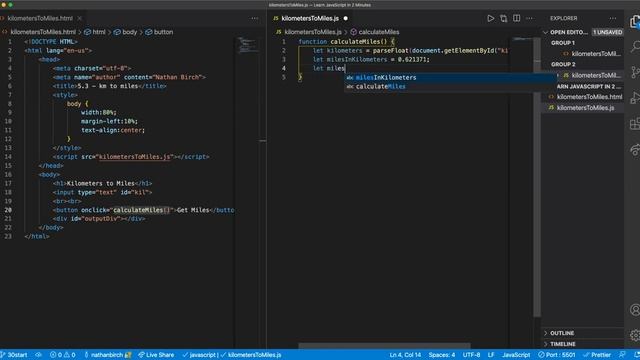Click the Port : 5501 Live Server item
The image size is (640, 360).
557,355
